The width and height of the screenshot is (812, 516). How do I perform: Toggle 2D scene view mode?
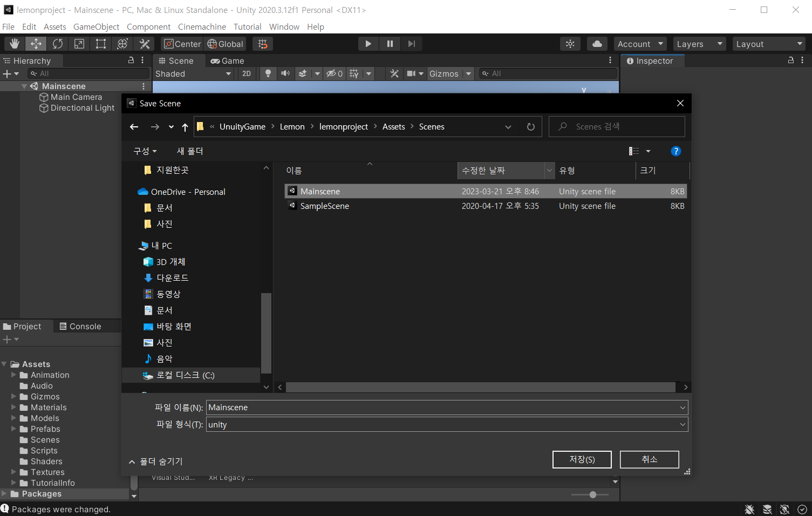tap(247, 73)
